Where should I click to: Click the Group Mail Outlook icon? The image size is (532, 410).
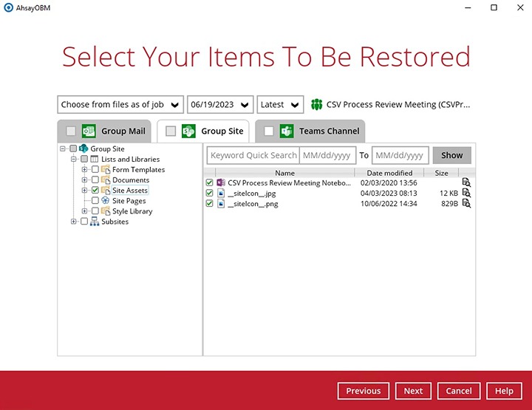coord(89,131)
